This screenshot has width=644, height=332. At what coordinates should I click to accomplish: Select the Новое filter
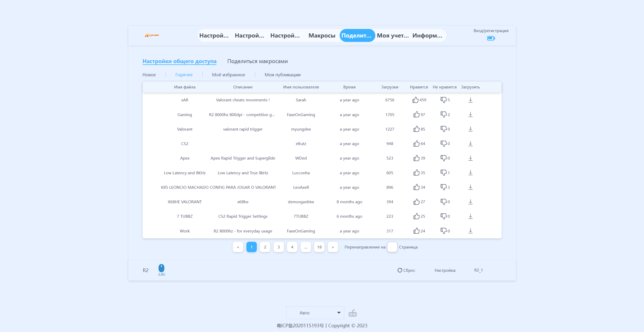click(149, 75)
